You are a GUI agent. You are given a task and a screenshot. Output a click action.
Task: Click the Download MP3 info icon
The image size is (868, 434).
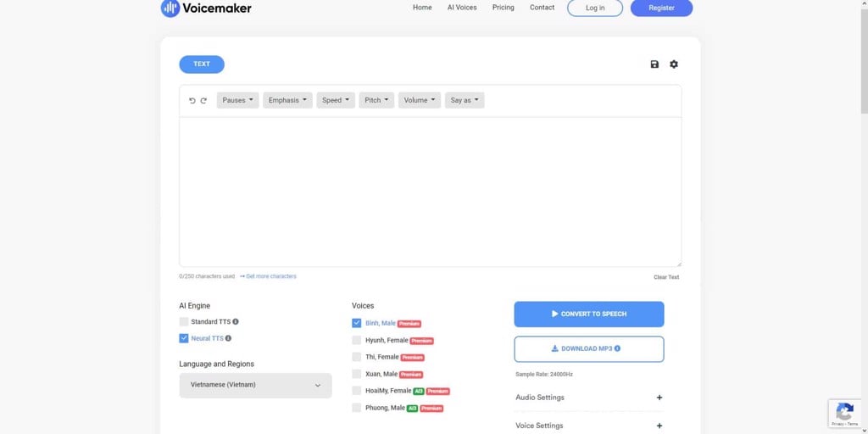pyautogui.click(x=617, y=348)
